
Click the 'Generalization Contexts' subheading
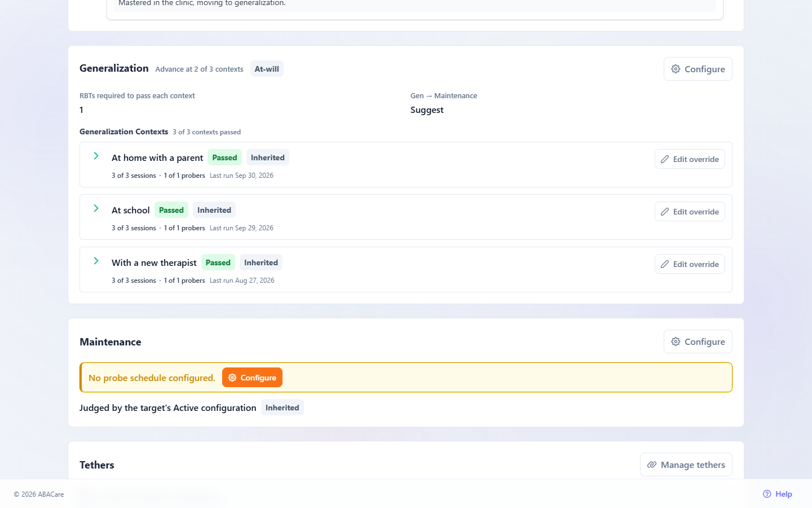[x=124, y=132]
